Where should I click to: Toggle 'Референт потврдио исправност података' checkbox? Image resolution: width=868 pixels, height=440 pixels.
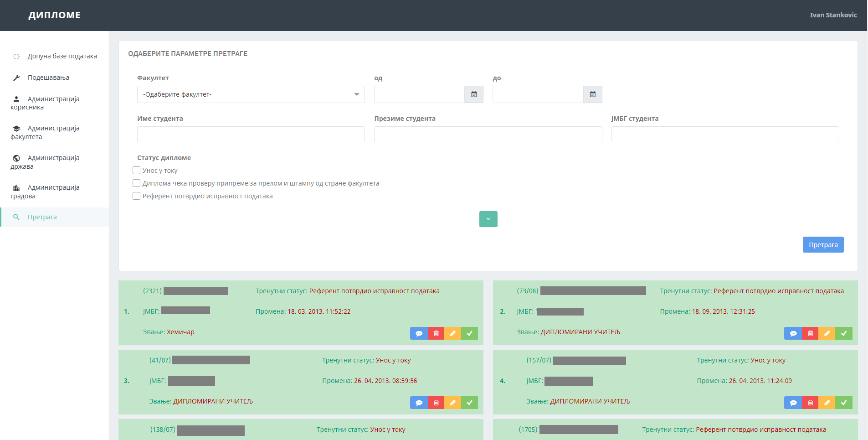(x=136, y=196)
